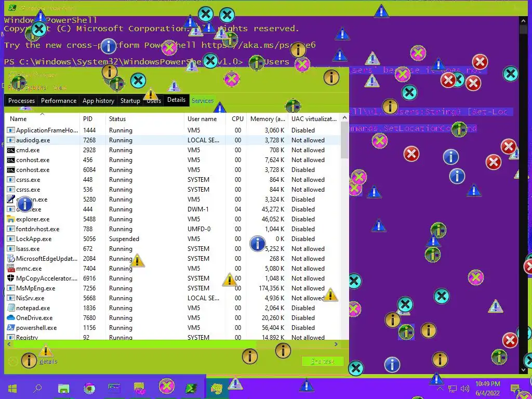Click the mmc.exe toolbox icon

(x=11, y=269)
